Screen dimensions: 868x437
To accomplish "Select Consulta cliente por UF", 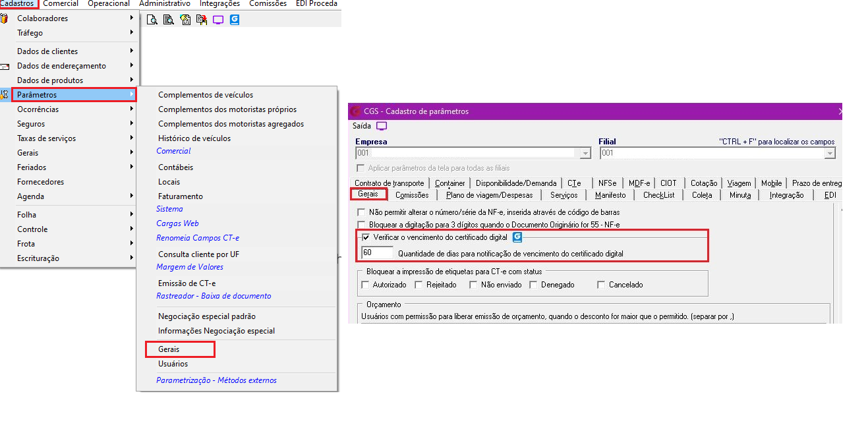I will pyautogui.click(x=198, y=254).
